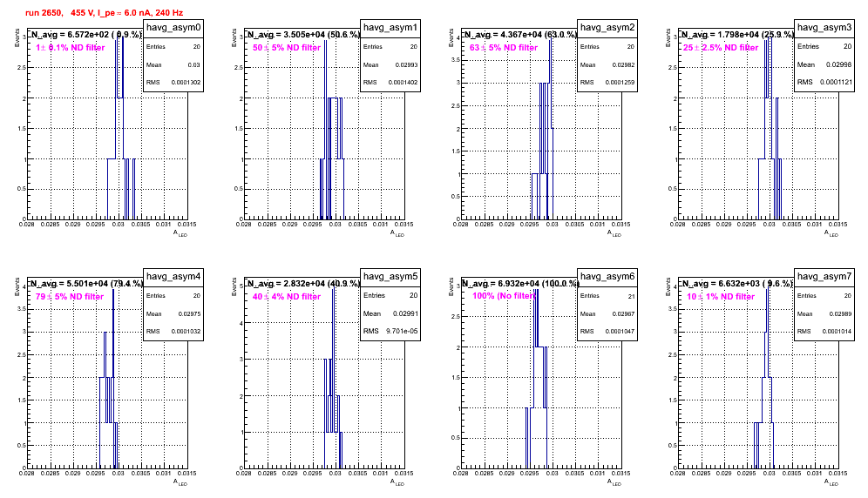This screenshot has height=498, width=868.
Task: Click the Events y-axis label of havg_asym4 plot
Action: pyautogui.click(x=17, y=286)
